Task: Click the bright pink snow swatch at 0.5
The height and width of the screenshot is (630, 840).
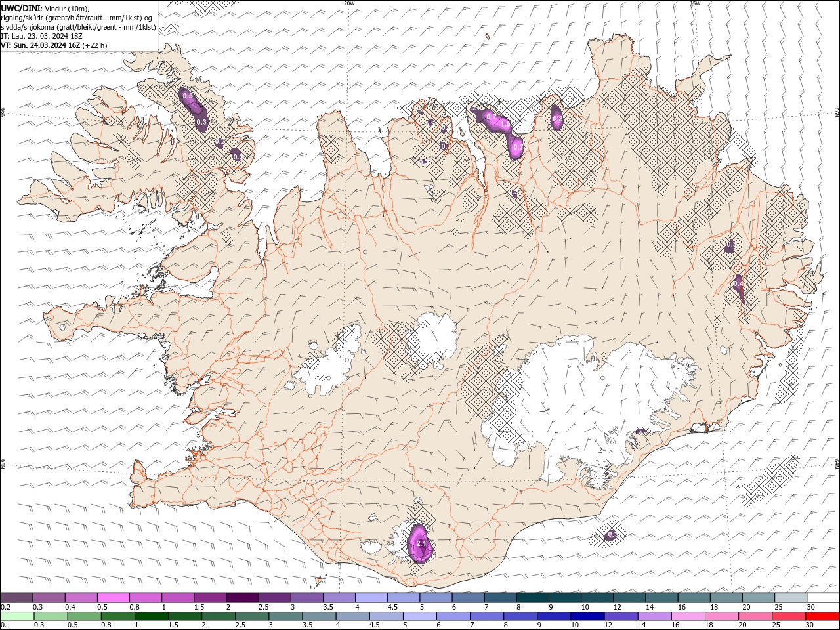Action: pyautogui.click(x=114, y=598)
